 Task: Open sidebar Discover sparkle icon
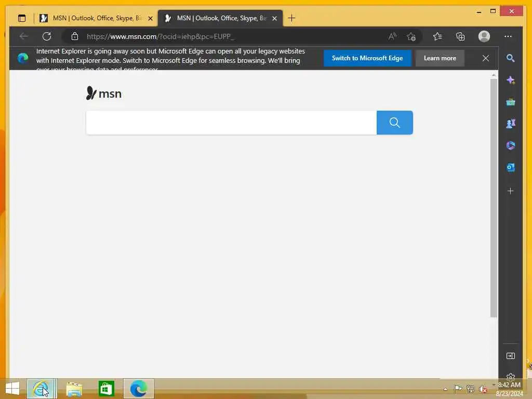(510, 80)
